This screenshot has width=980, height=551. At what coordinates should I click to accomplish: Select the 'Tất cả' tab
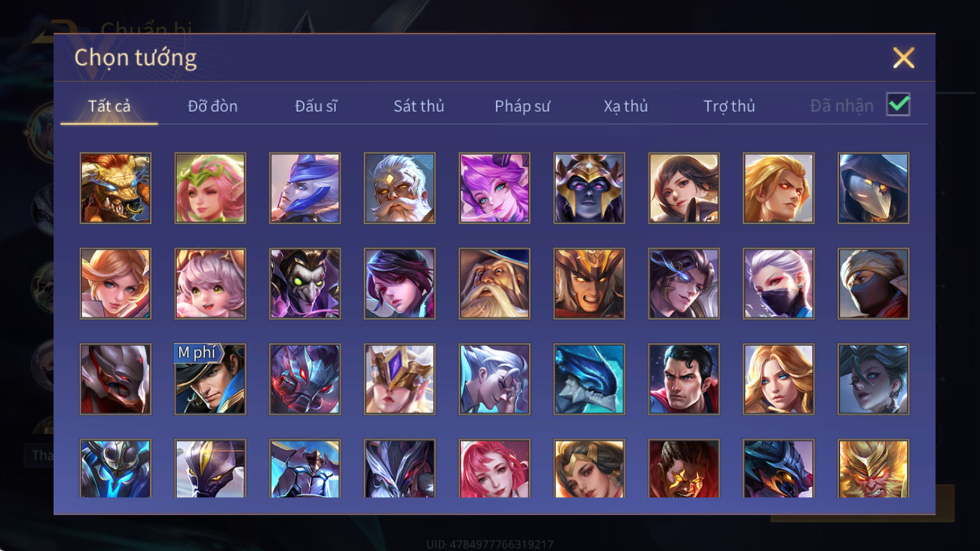pos(109,106)
